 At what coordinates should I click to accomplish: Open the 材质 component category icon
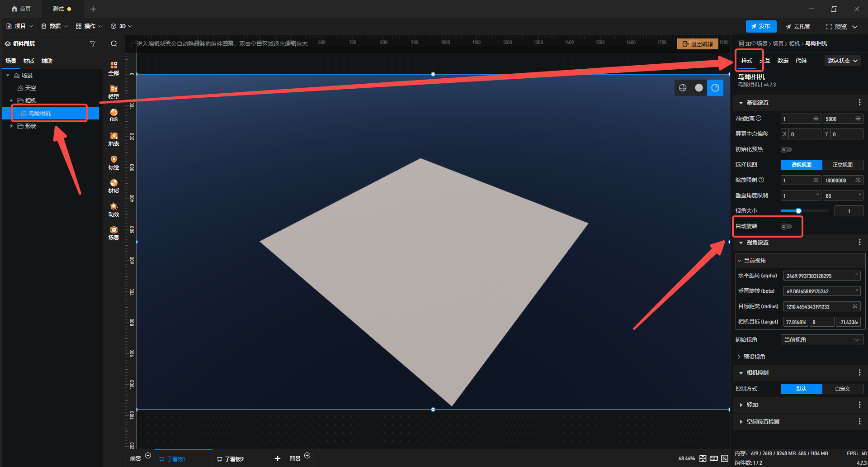[113, 186]
